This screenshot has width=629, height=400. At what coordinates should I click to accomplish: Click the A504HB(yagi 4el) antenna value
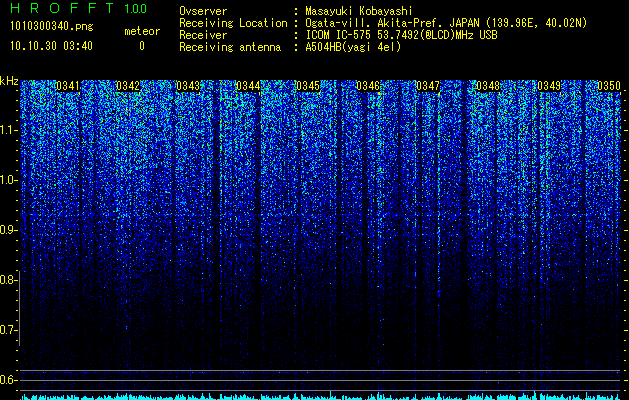click(x=353, y=47)
